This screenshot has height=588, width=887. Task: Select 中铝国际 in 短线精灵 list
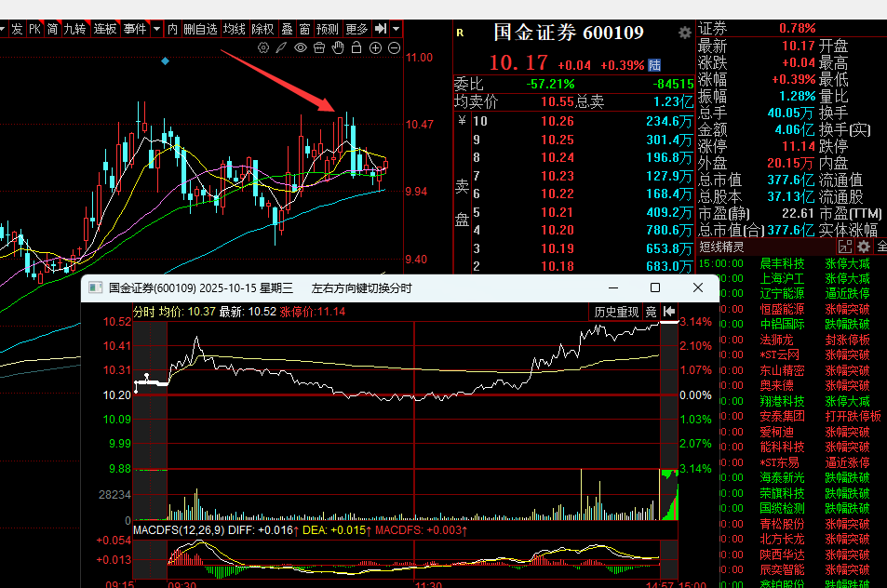[783, 325]
